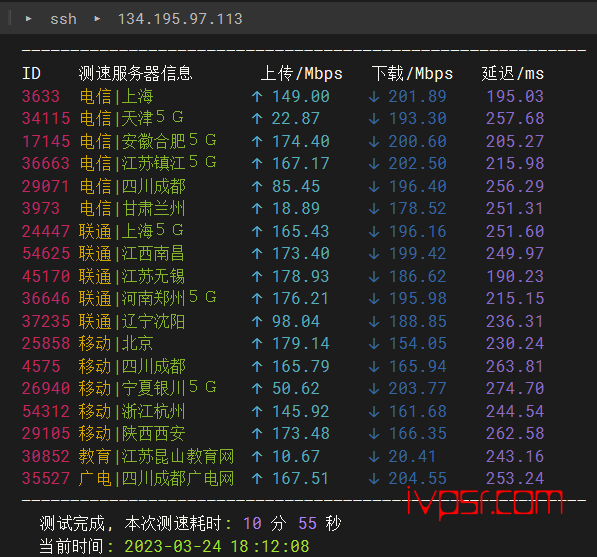Click the ssh breadcrumb label
This screenshot has width=597, height=557.
(x=63, y=19)
